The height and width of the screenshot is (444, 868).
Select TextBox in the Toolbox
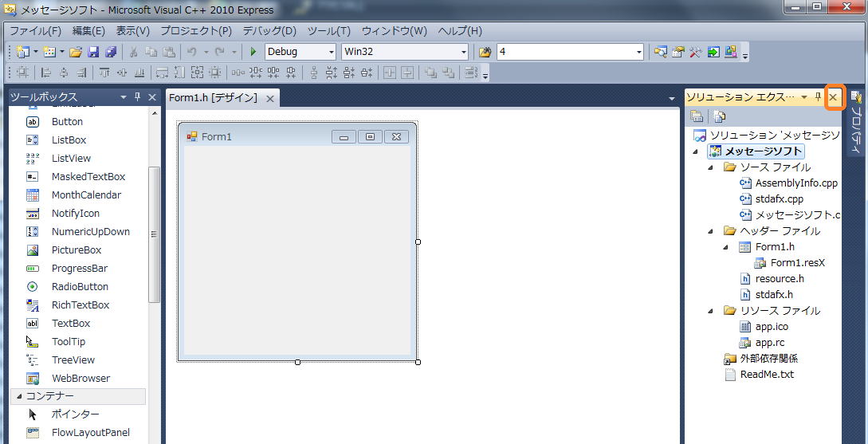point(71,324)
